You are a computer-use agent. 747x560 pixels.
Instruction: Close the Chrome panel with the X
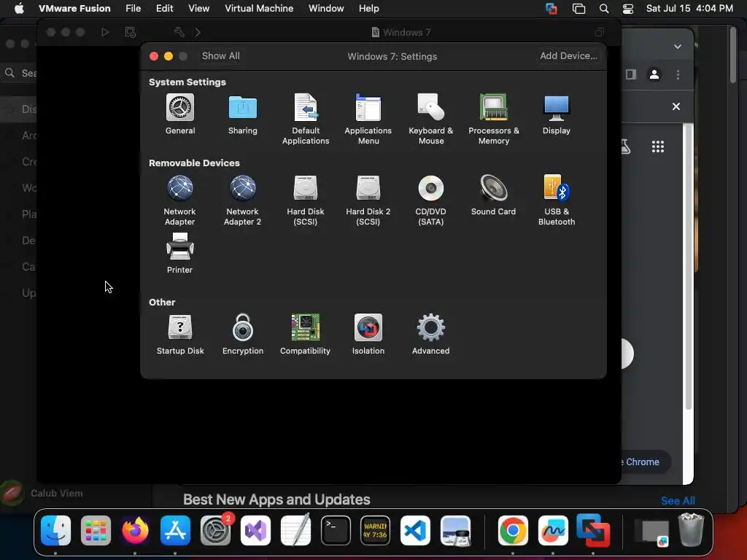point(676,106)
